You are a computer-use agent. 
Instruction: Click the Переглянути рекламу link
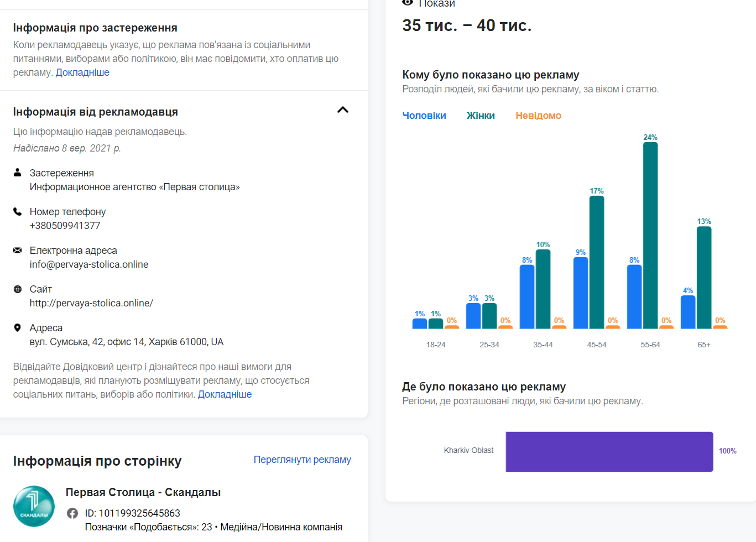pyautogui.click(x=302, y=460)
